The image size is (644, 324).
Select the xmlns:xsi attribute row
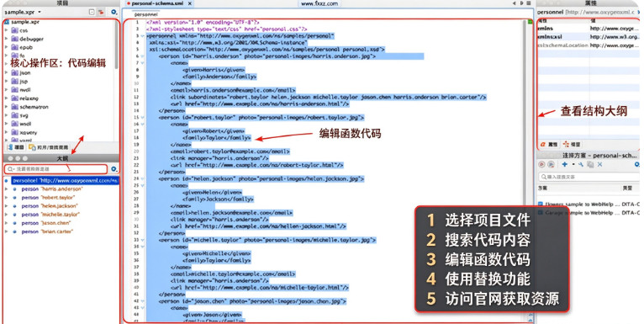click(589, 37)
